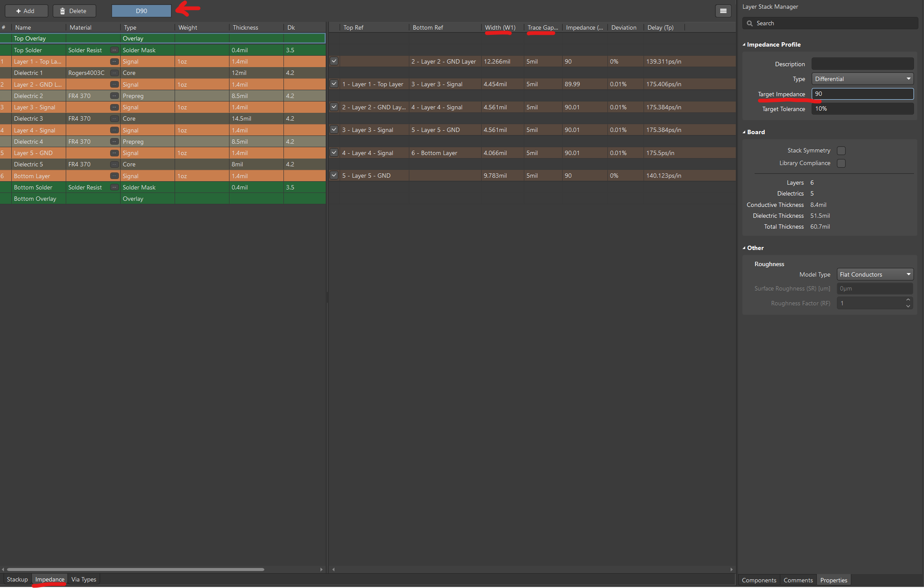Click the Impedance column header
Viewport: 924px width, 588px height.
[x=584, y=27]
